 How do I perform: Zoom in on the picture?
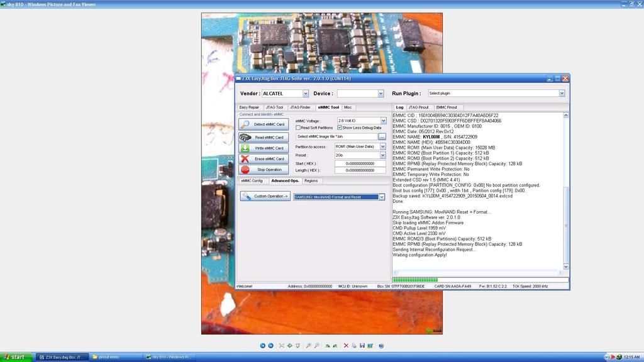[308, 346]
